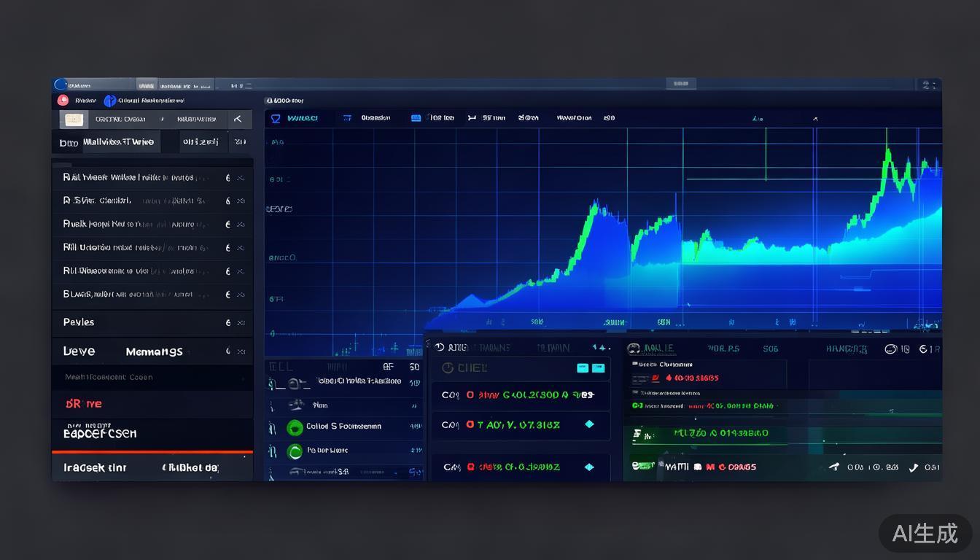The image size is (980, 560).
Task: Select the highlighted tab in top title bar
Action: (x=147, y=85)
